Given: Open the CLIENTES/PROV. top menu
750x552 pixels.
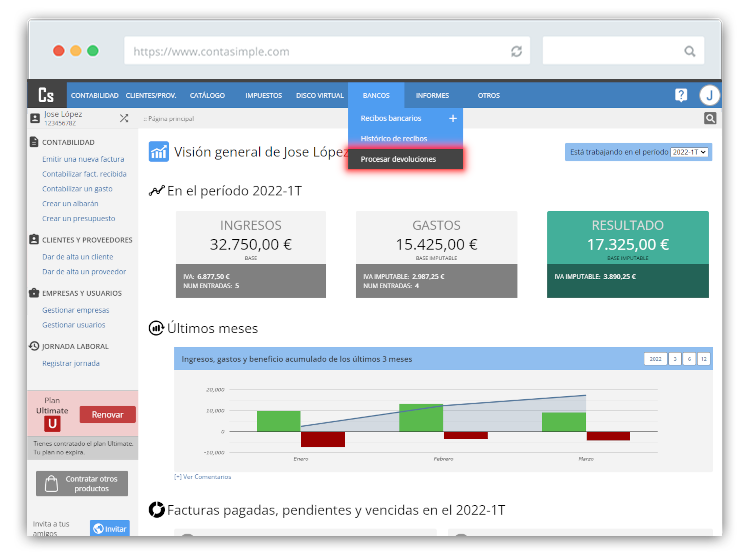Looking at the screenshot, I should 151,95.
